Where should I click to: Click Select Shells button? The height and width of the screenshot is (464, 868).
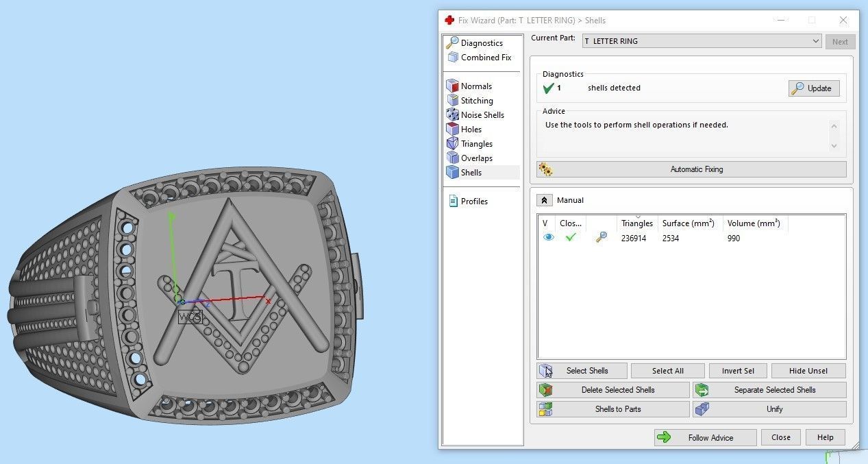coord(582,371)
